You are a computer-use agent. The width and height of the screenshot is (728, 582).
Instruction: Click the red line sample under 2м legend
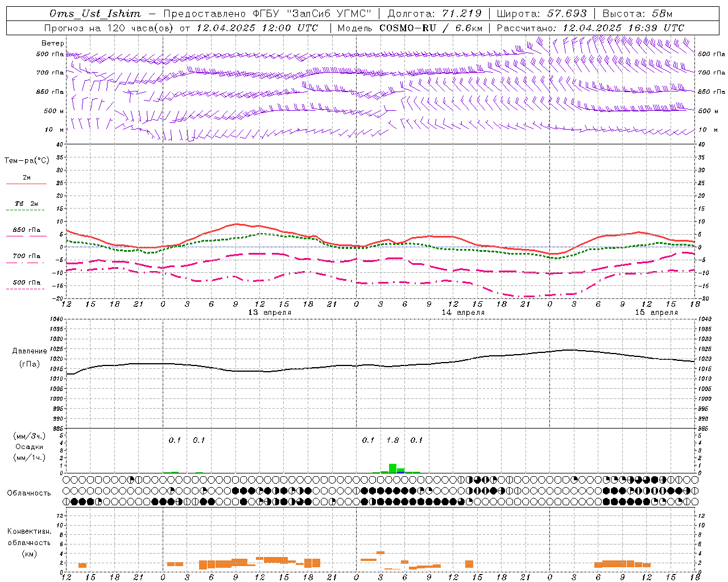click(x=26, y=184)
